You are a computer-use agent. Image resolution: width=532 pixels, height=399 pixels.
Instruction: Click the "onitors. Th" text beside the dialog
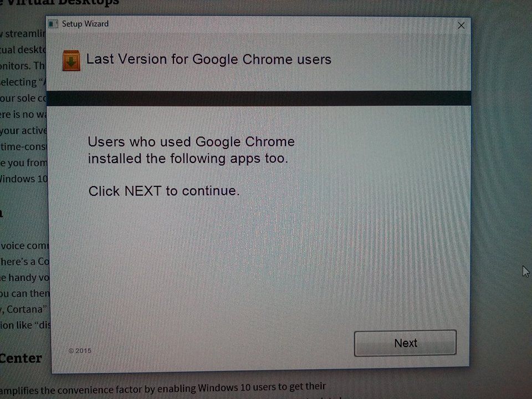[22, 65]
